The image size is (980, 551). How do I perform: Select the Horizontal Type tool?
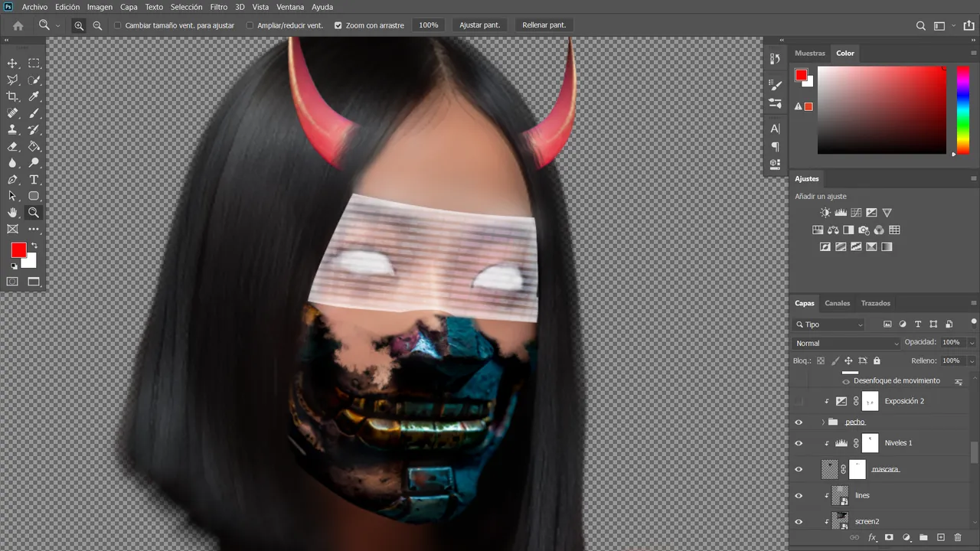[x=34, y=180]
